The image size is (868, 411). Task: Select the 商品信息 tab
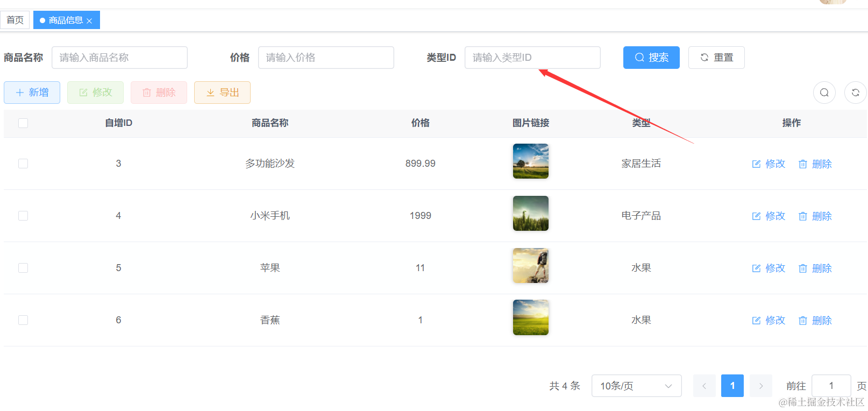point(65,20)
